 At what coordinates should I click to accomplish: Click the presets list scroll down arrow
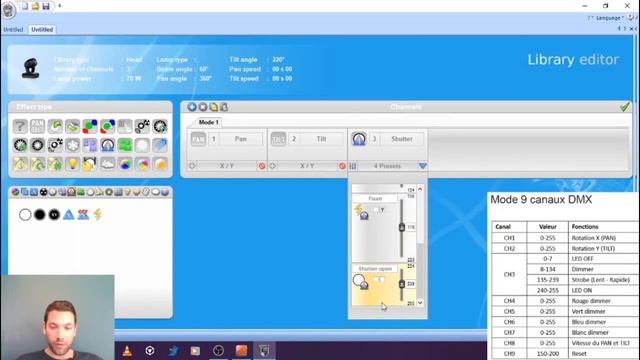coord(420,302)
